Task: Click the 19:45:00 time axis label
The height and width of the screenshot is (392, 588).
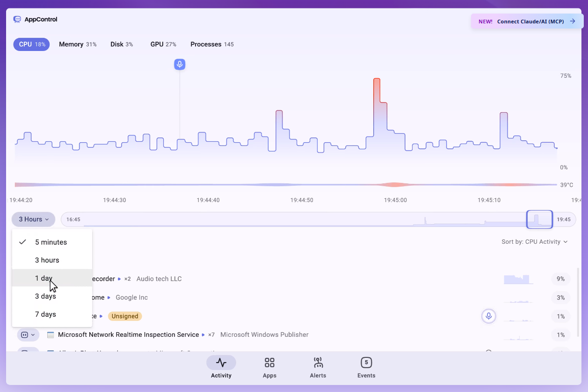Action: pos(395,200)
